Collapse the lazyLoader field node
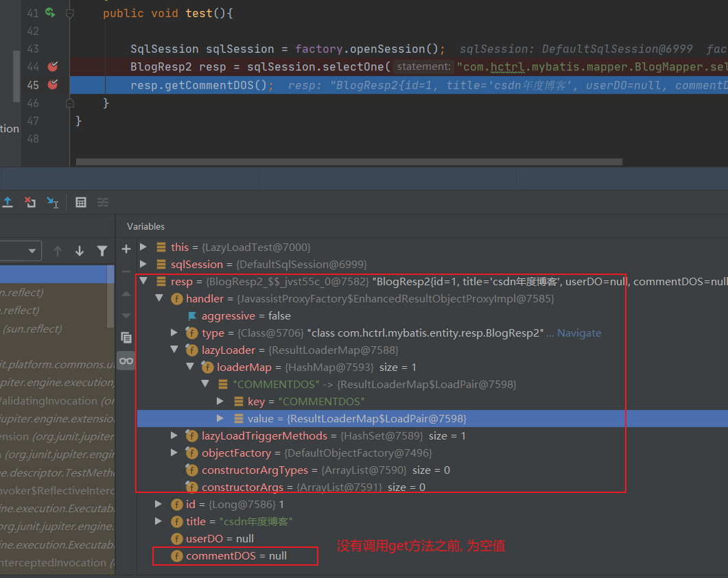Screen dimensions: 728x578 point(174,350)
